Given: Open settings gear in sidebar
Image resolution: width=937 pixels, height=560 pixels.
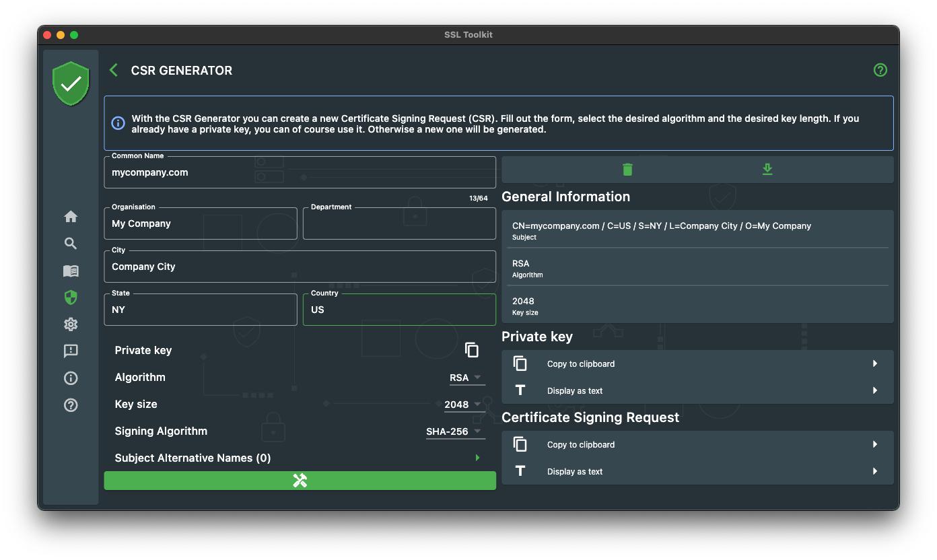Looking at the screenshot, I should [x=71, y=324].
